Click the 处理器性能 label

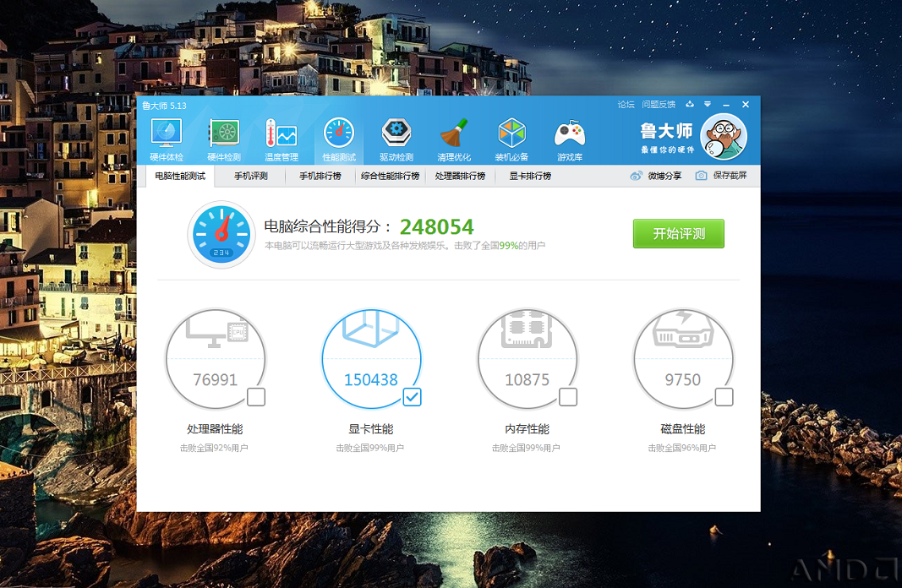click(216, 429)
